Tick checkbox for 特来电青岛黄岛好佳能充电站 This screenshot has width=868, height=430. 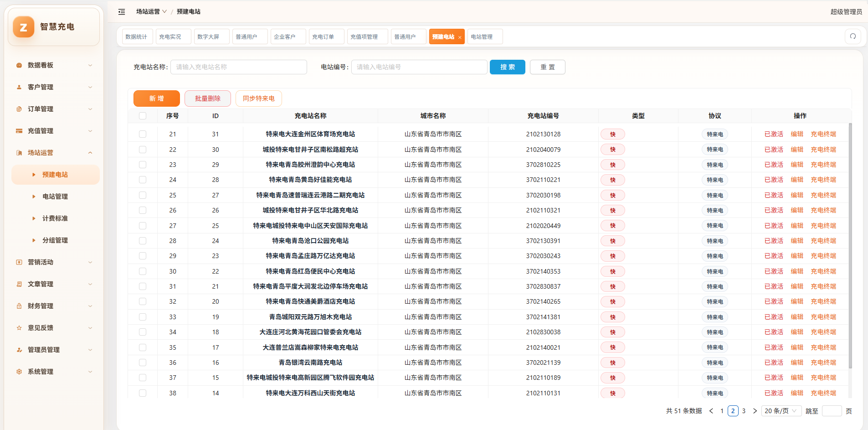pyautogui.click(x=143, y=180)
